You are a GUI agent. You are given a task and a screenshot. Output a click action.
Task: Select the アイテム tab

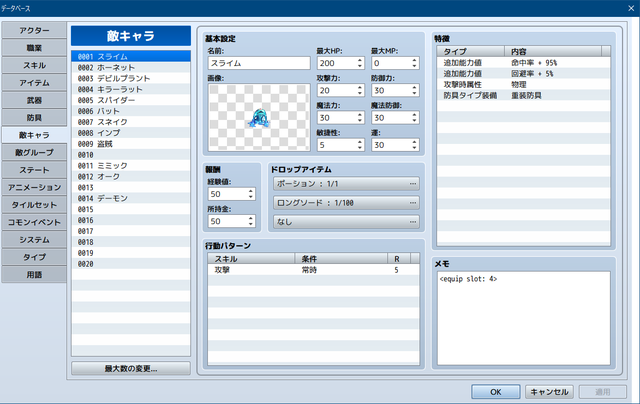34,83
